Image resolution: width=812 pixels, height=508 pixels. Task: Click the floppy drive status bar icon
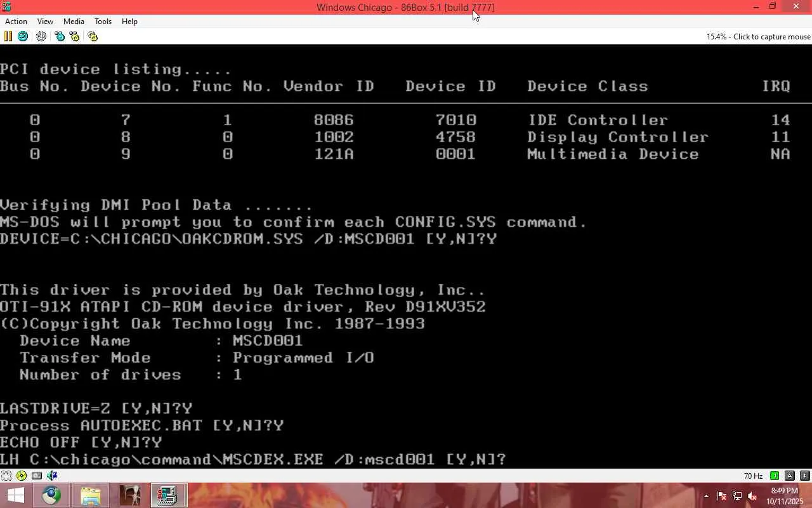pyautogui.click(x=6, y=476)
